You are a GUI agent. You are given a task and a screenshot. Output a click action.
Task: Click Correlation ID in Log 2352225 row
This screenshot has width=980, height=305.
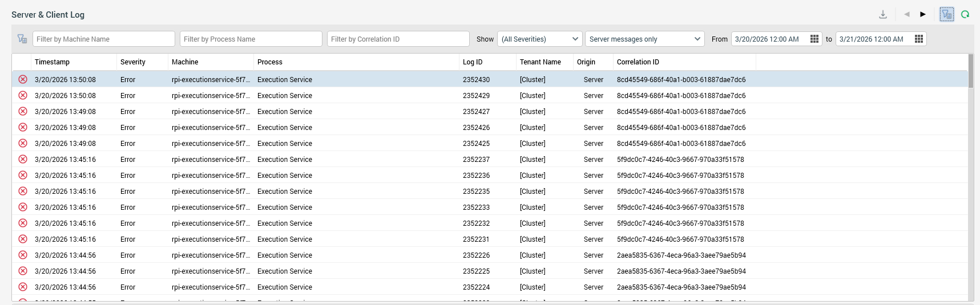pyautogui.click(x=681, y=271)
